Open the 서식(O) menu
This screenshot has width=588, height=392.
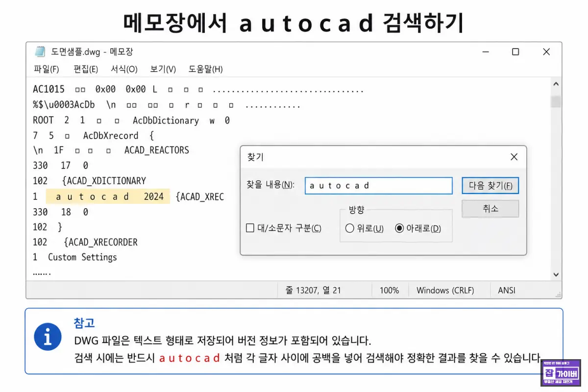(124, 69)
